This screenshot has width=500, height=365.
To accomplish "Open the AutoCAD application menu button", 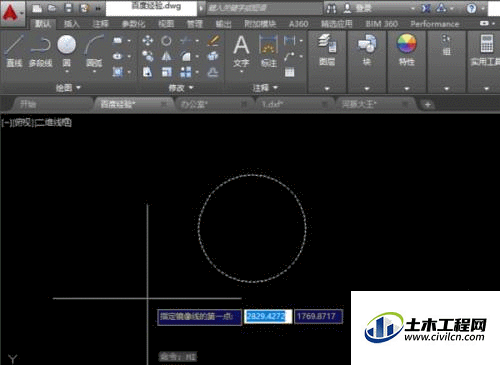I will pyautogui.click(x=12, y=13).
